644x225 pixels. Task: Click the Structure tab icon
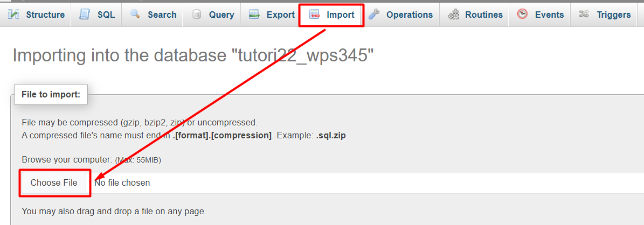click(x=13, y=15)
